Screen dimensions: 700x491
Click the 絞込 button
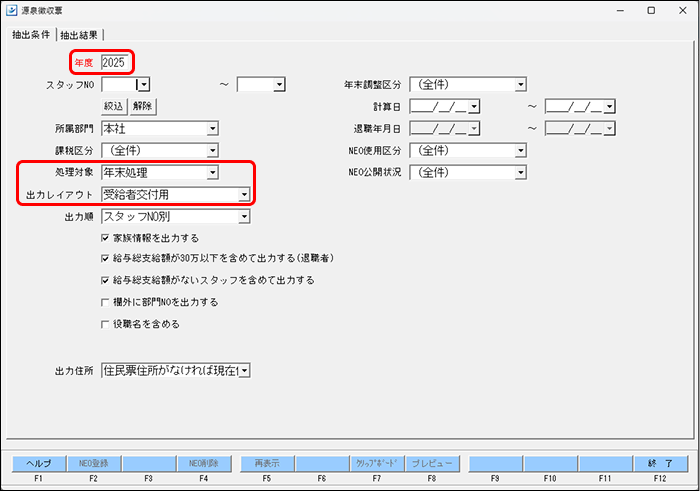pyautogui.click(x=113, y=106)
